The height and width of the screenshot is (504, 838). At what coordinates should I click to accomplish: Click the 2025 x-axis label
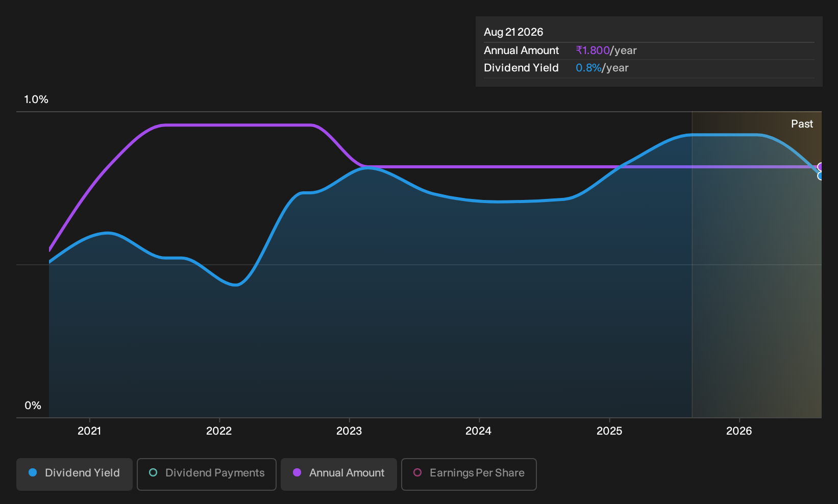(609, 431)
